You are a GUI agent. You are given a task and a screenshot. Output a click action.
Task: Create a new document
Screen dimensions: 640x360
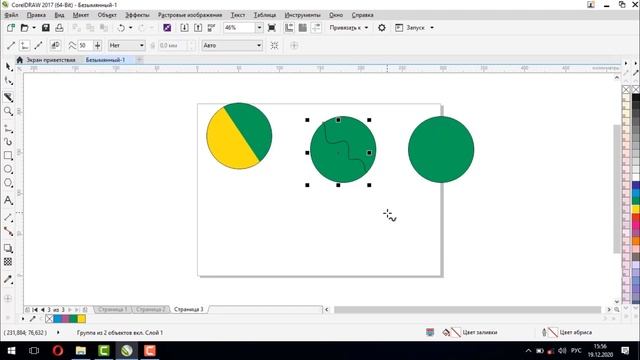pyautogui.click(x=11, y=28)
